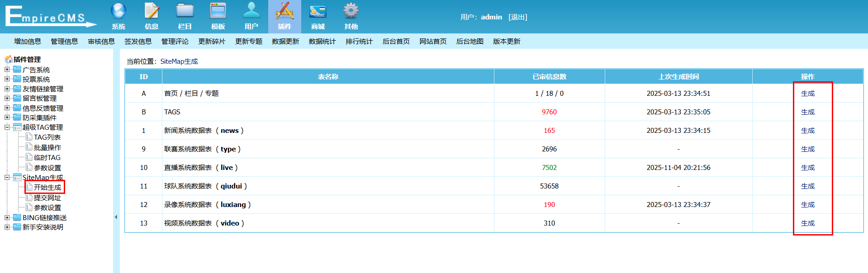Select 提交网址 in the SiteMap tree

click(47, 198)
